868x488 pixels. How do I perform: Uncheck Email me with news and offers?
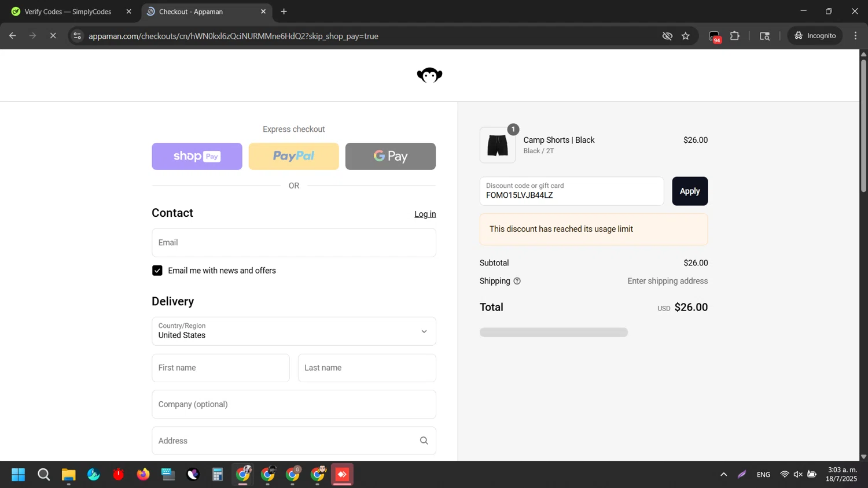pyautogui.click(x=157, y=271)
